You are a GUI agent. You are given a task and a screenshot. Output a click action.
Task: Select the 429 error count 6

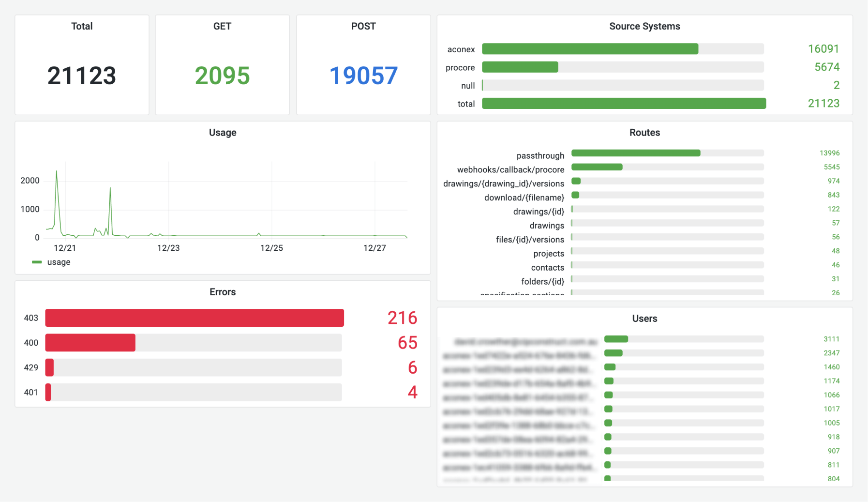coord(412,367)
